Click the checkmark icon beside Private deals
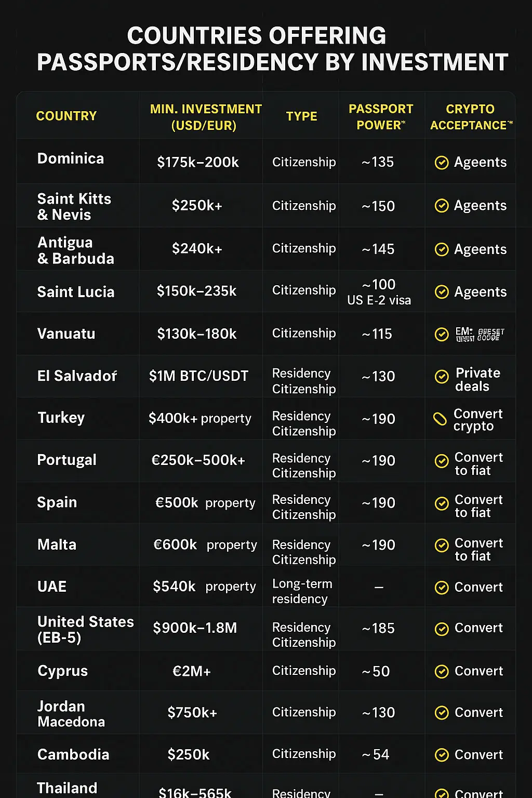This screenshot has width=532, height=798. [442, 377]
